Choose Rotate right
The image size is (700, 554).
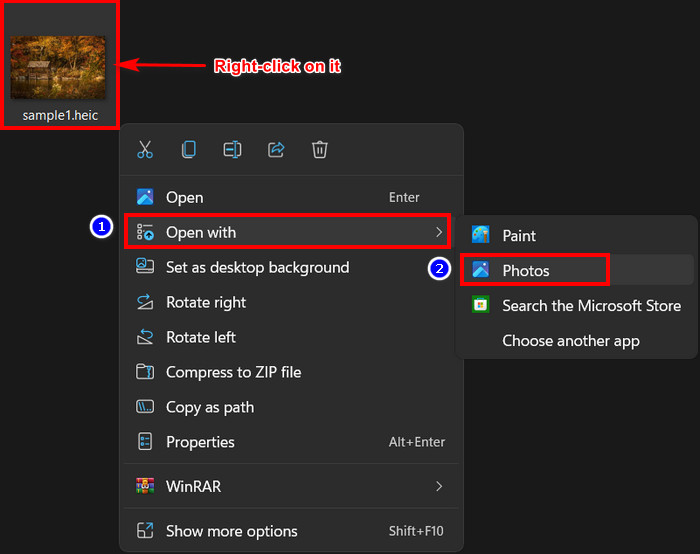292,302
